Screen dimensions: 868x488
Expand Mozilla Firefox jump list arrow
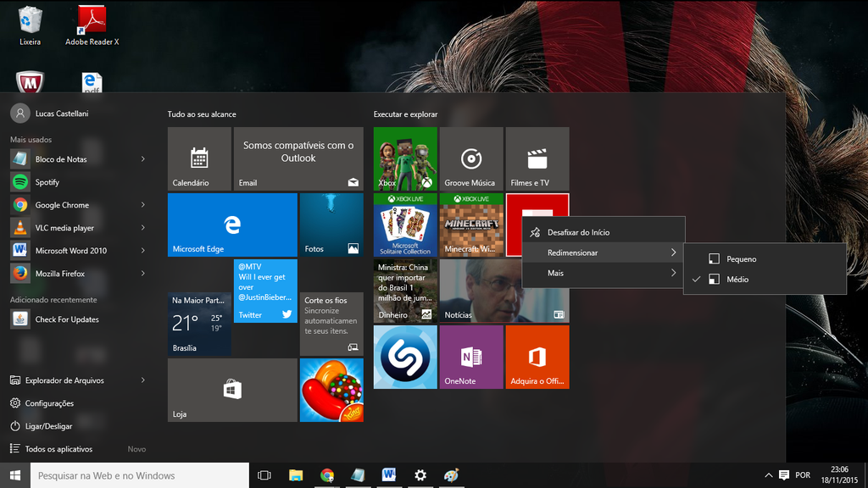[x=142, y=274]
